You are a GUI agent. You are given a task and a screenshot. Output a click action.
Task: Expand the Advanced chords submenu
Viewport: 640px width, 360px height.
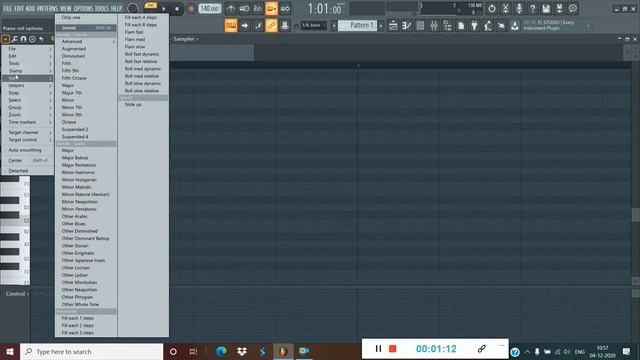86,42
